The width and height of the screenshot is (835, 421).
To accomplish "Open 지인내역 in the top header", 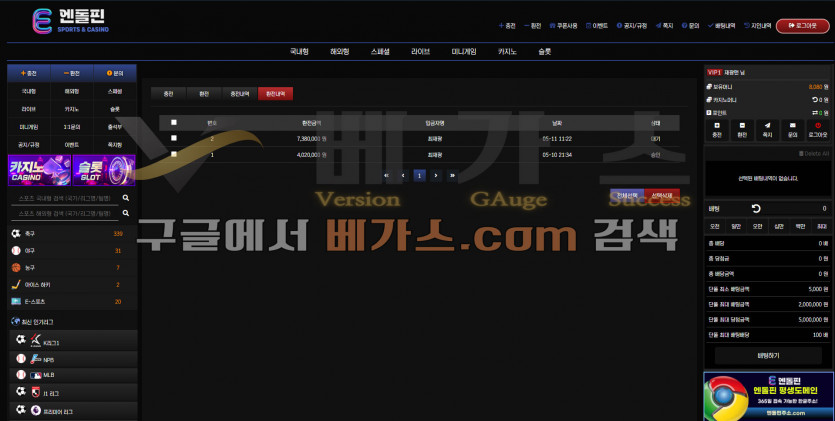I will click(x=757, y=26).
